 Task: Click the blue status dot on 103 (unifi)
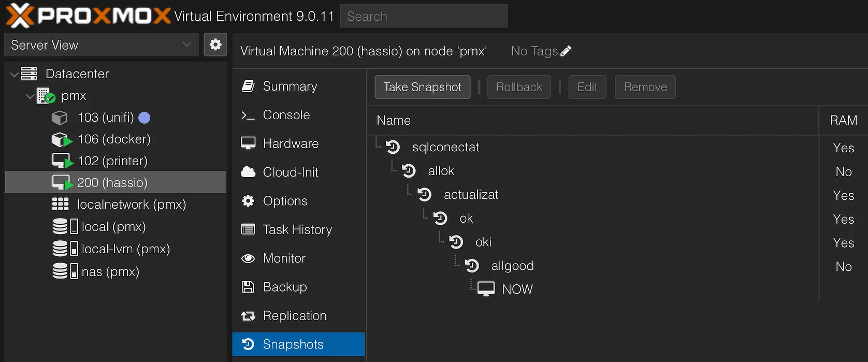pos(144,118)
